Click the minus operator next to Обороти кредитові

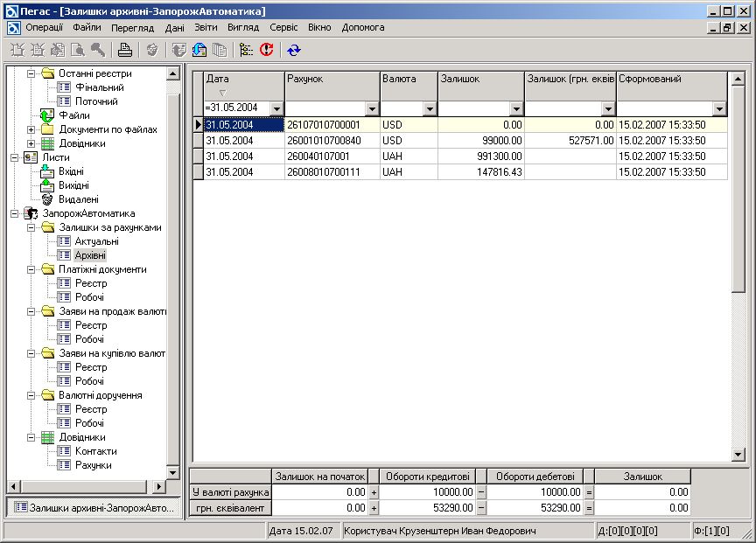(x=480, y=492)
